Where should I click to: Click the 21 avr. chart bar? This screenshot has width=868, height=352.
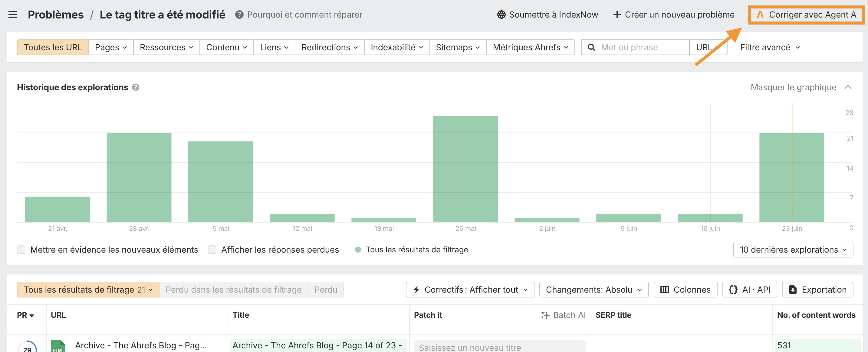[x=57, y=209]
